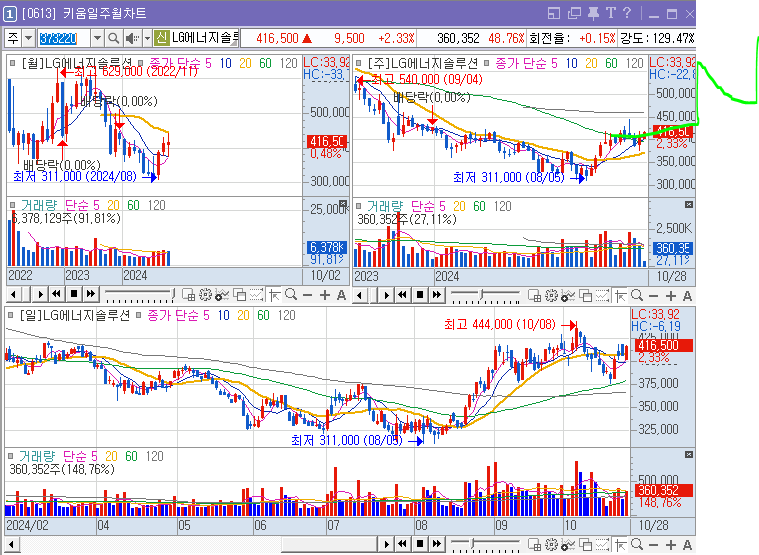Open the window layout icon in title bar

point(553,13)
